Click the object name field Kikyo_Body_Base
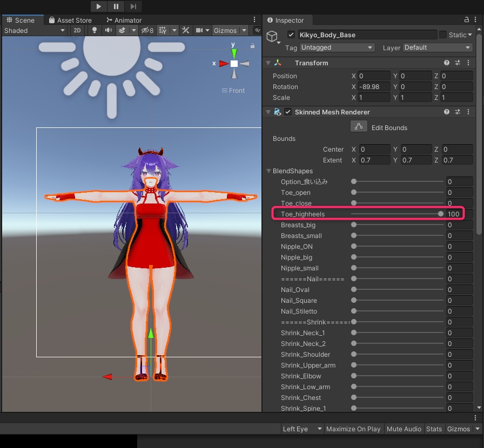 367,35
